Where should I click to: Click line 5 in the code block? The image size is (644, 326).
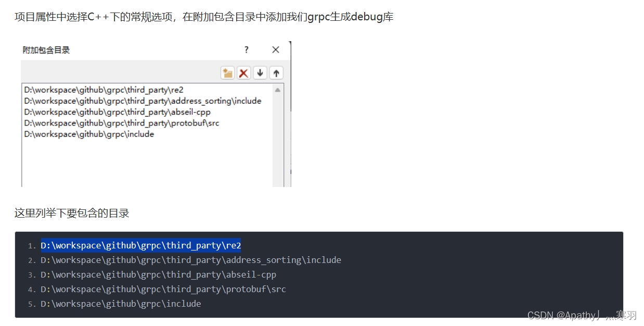pos(120,304)
